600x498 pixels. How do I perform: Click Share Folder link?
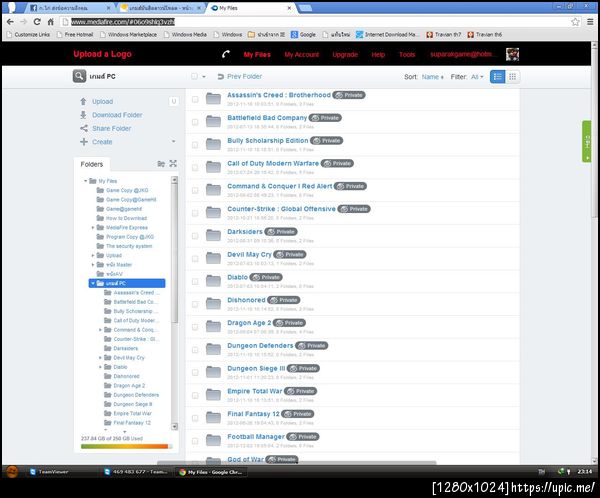point(111,128)
